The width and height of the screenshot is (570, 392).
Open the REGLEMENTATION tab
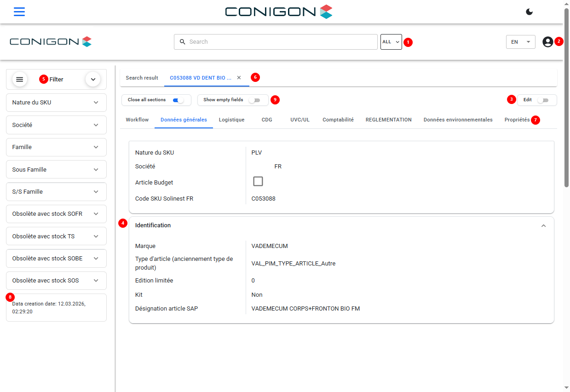click(388, 120)
